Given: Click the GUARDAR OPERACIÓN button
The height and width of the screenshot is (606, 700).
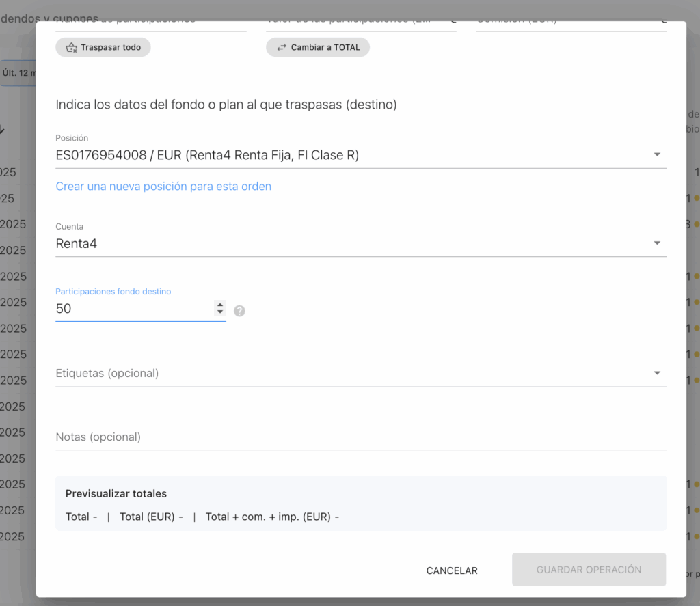Looking at the screenshot, I should (x=589, y=569).
